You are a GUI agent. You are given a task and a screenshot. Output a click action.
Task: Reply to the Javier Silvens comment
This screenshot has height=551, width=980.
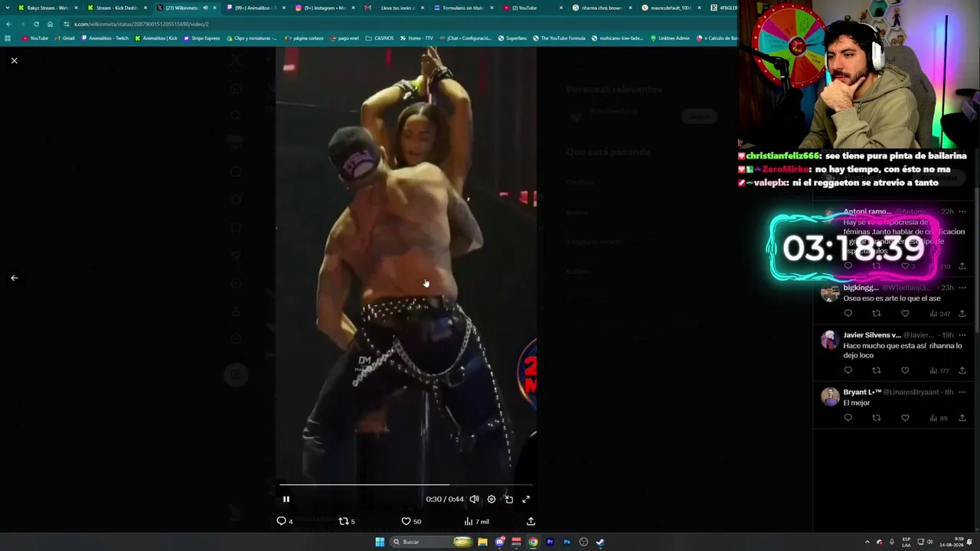click(848, 370)
